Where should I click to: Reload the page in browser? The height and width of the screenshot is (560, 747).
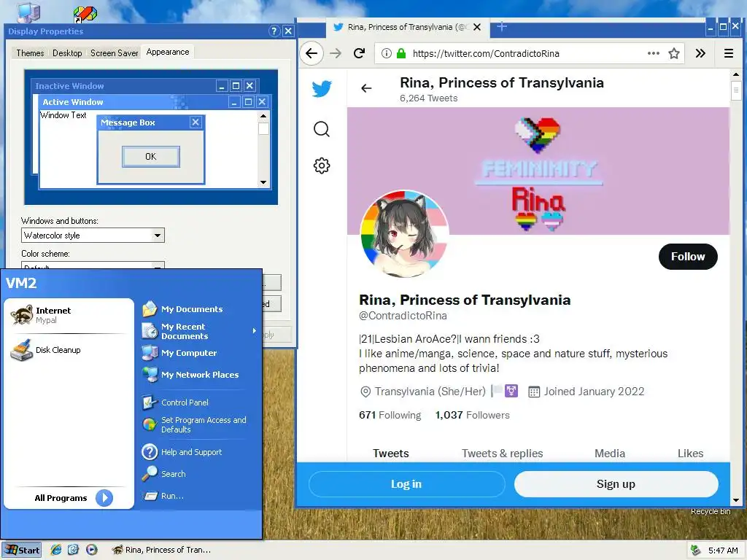[x=359, y=53]
